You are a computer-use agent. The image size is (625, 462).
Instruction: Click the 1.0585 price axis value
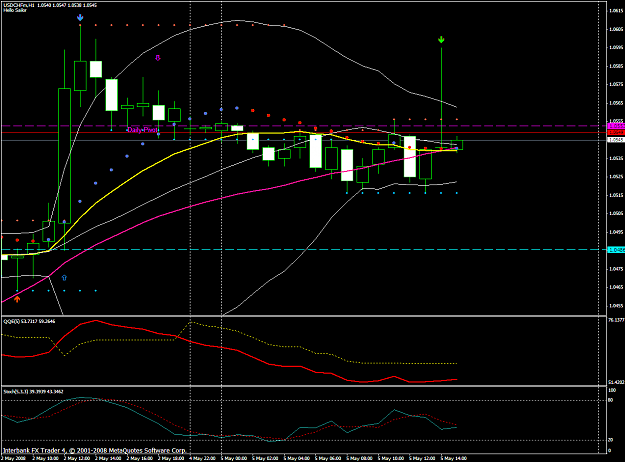(617, 66)
